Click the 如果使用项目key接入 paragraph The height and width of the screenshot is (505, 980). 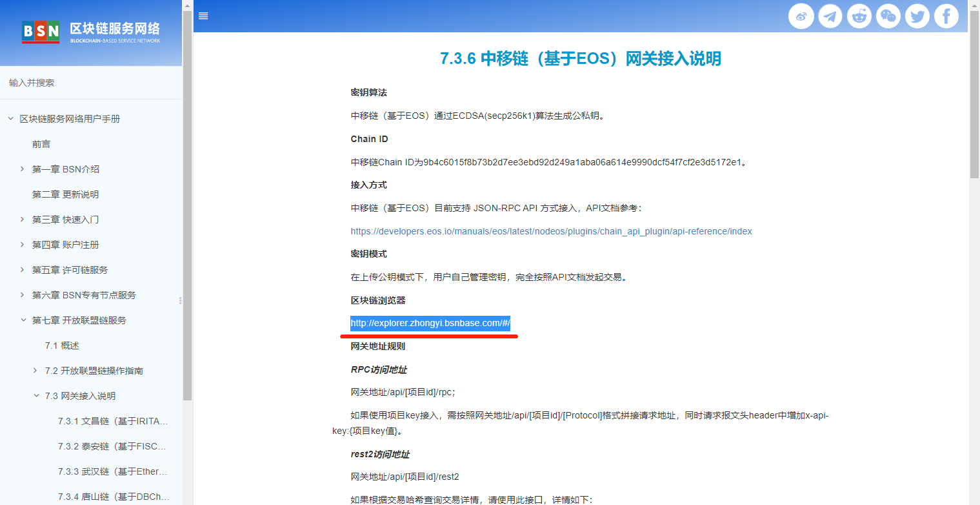tap(581, 423)
